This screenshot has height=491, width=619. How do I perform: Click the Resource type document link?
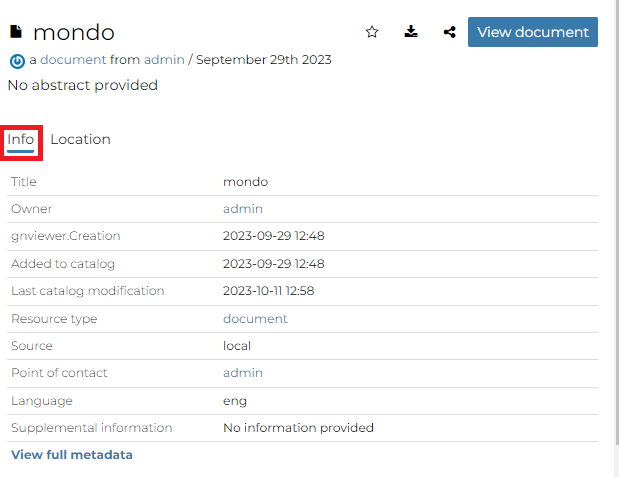click(255, 319)
